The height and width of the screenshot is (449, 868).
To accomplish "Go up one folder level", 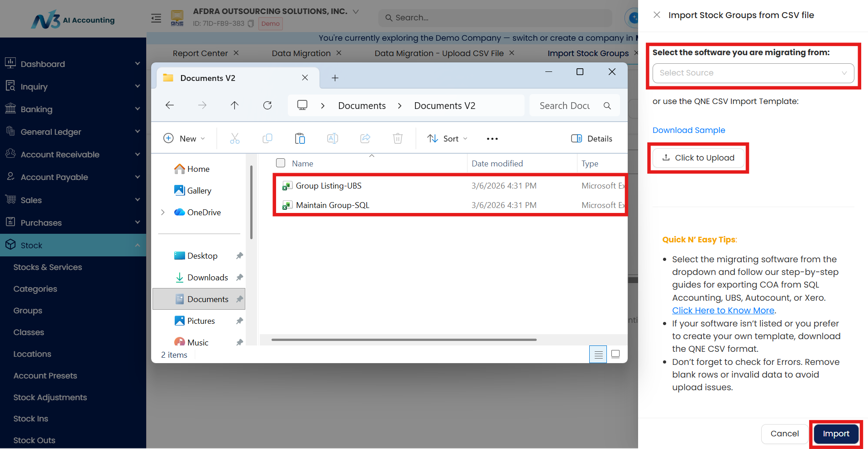I will (234, 105).
